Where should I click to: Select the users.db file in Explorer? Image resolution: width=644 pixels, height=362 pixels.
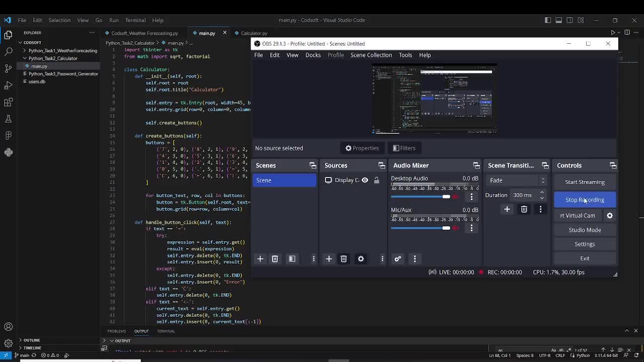pos(37,81)
